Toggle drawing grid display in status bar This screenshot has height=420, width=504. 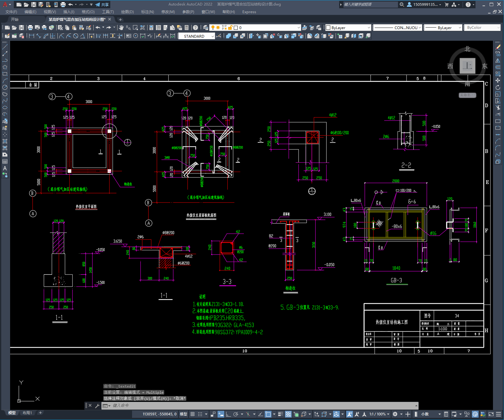click(x=192, y=414)
